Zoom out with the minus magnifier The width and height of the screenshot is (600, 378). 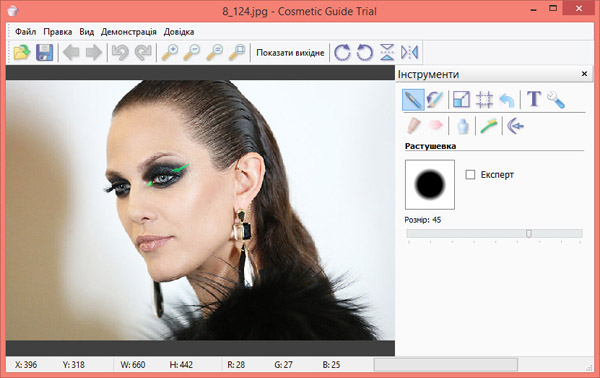point(192,52)
